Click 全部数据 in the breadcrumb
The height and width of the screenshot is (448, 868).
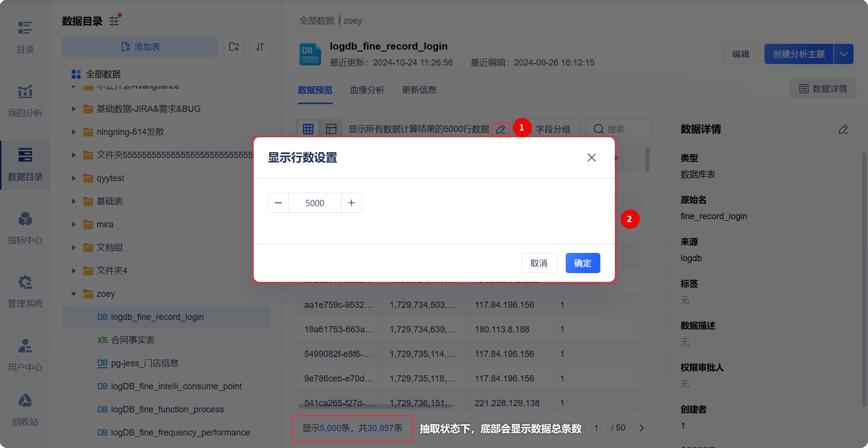tap(317, 21)
